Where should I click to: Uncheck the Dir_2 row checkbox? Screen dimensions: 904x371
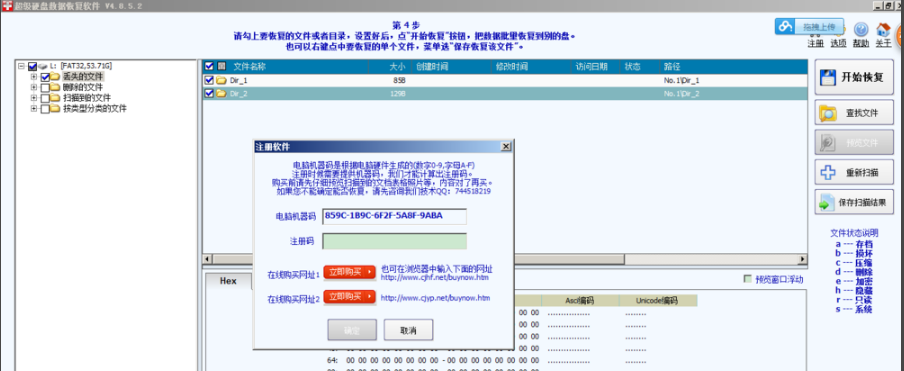209,93
